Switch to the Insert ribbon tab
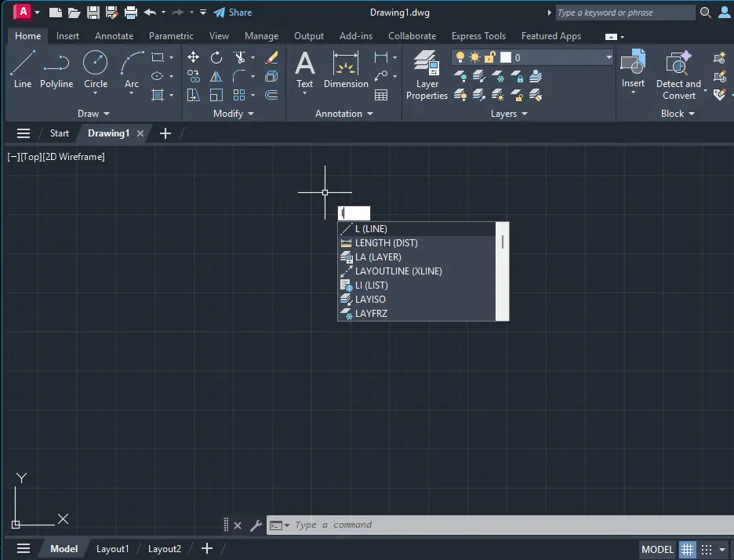Viewport: 734px width, 560px height. [x=67, y=36]
